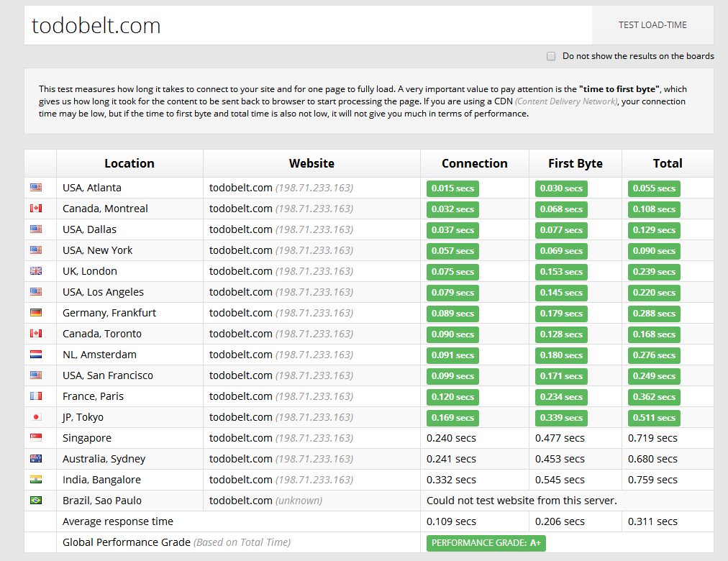Click 'Could not test website from this server.'
Screen dimensions: 728x561
(x=522, y=501)
